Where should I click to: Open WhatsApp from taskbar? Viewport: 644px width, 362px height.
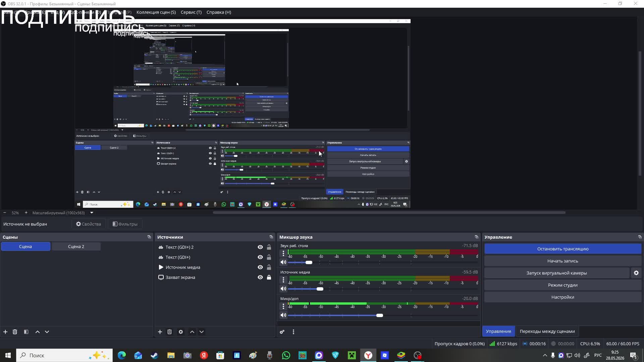(x=286, y=355)
